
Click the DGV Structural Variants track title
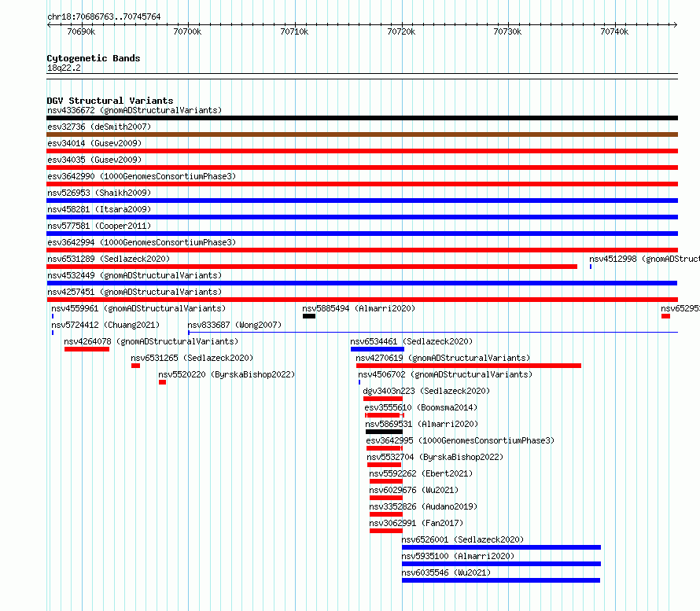(x=110, y=101)
